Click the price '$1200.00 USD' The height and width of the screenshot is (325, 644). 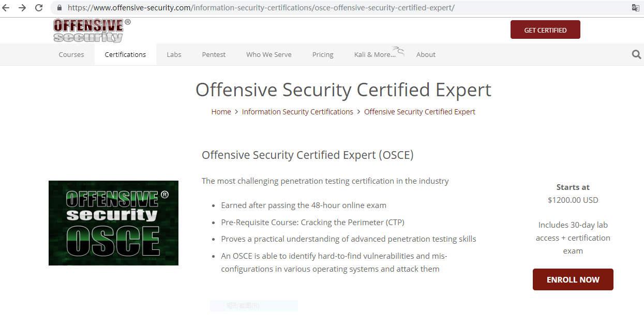click(573, 200)
